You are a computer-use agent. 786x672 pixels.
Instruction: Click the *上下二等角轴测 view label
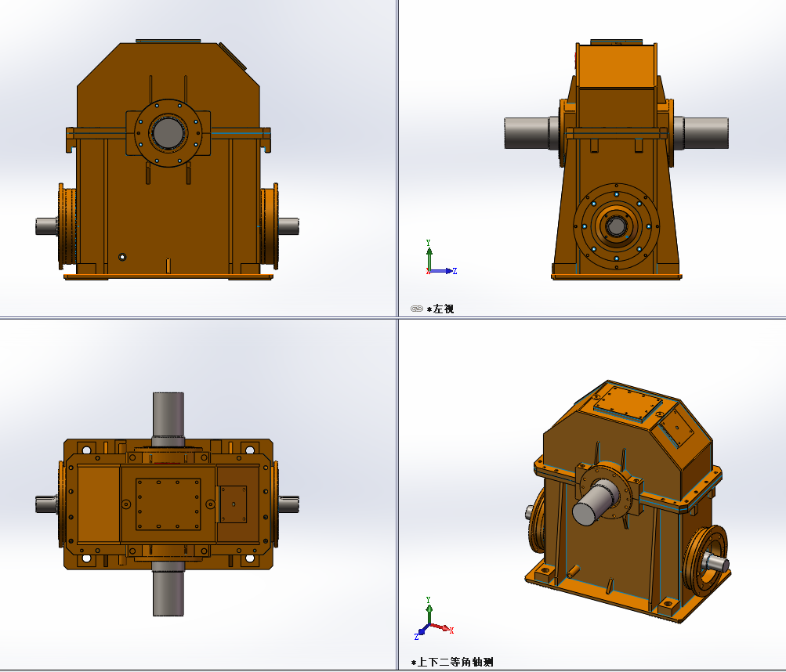[452, 663]
